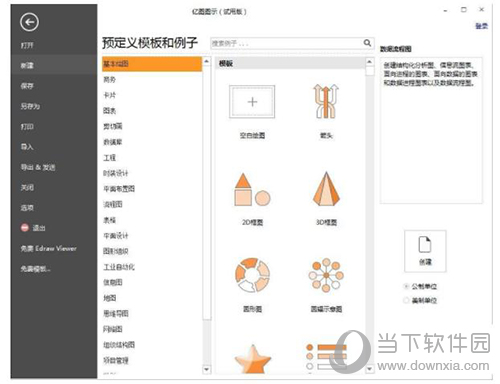Choose 保存 in the sidebar
Viewport: 500px width, 384px height.
click(x=27, y=86)
